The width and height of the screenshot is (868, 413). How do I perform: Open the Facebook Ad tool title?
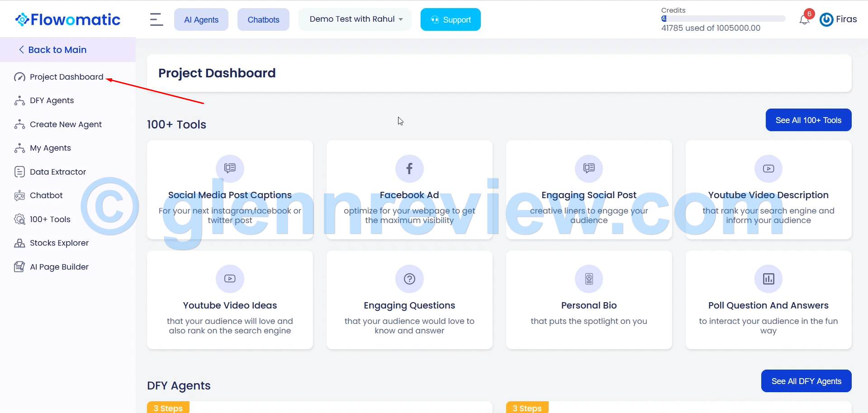coord(409,195)
